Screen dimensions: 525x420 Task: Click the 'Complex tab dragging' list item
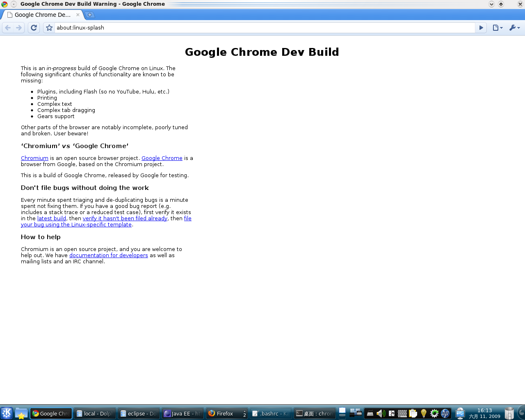pos(66,110)
